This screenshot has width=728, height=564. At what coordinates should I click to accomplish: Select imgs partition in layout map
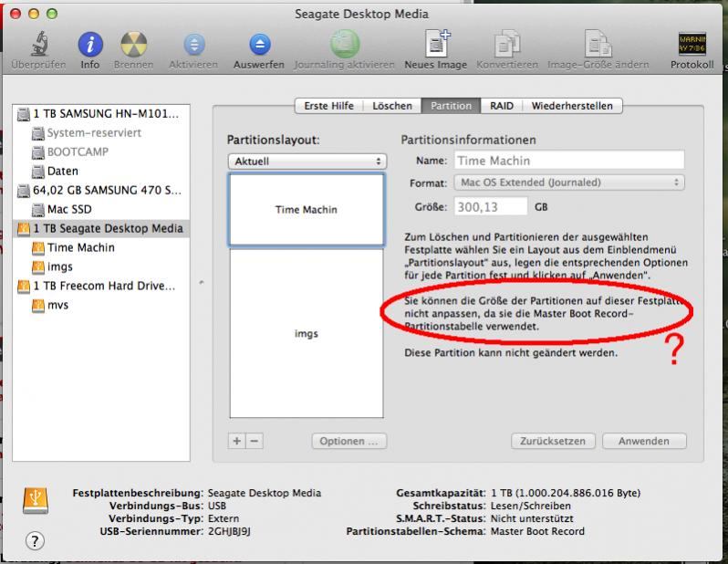(x=307, y=333)
